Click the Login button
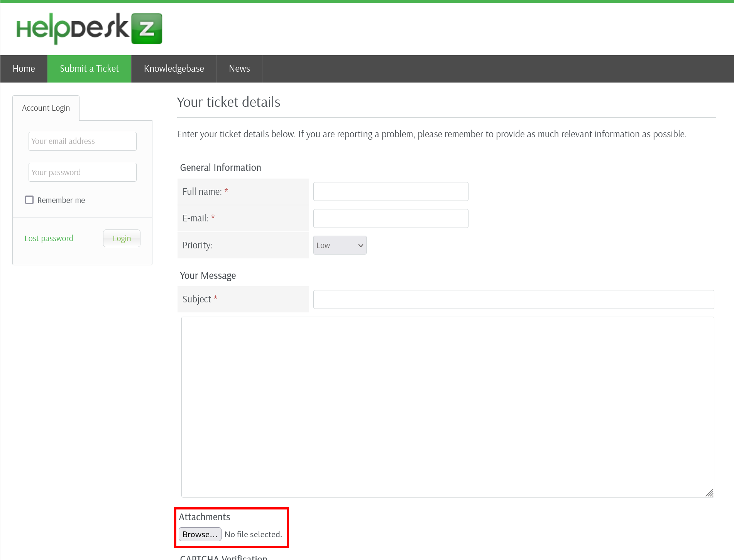This screenshot has height=560, width=734. coord(122,238)
